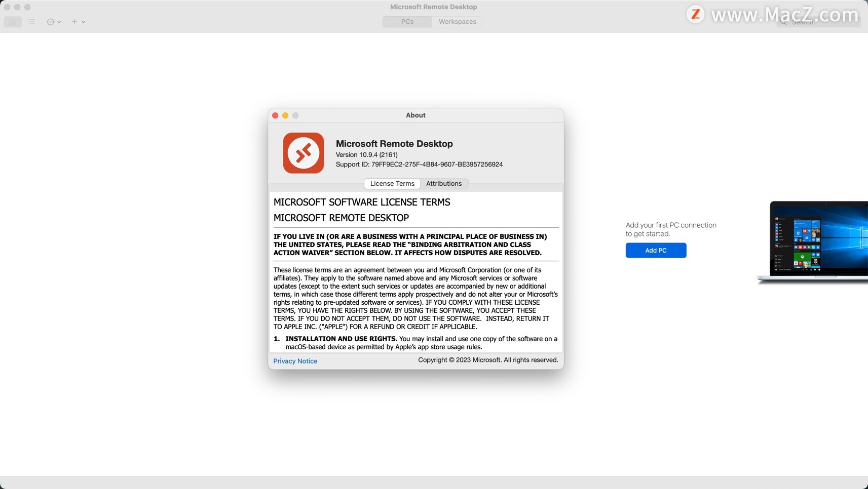
Task: Click the laptop illustration thumbnail
Action: click(812, 242)
